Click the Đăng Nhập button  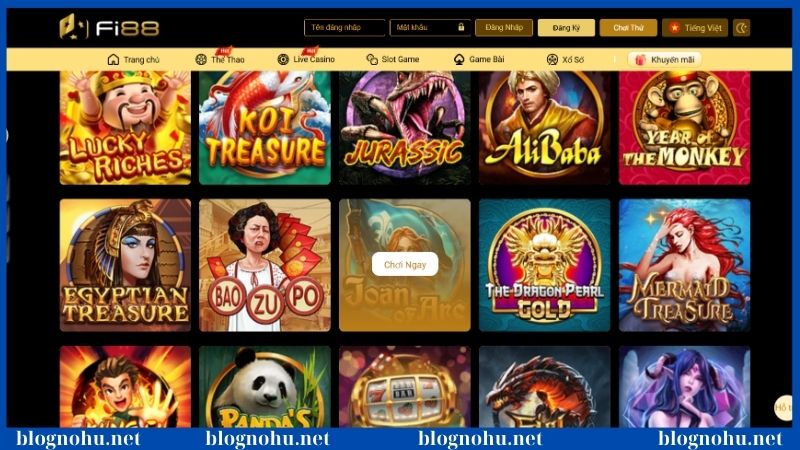(x=504, y=28)
